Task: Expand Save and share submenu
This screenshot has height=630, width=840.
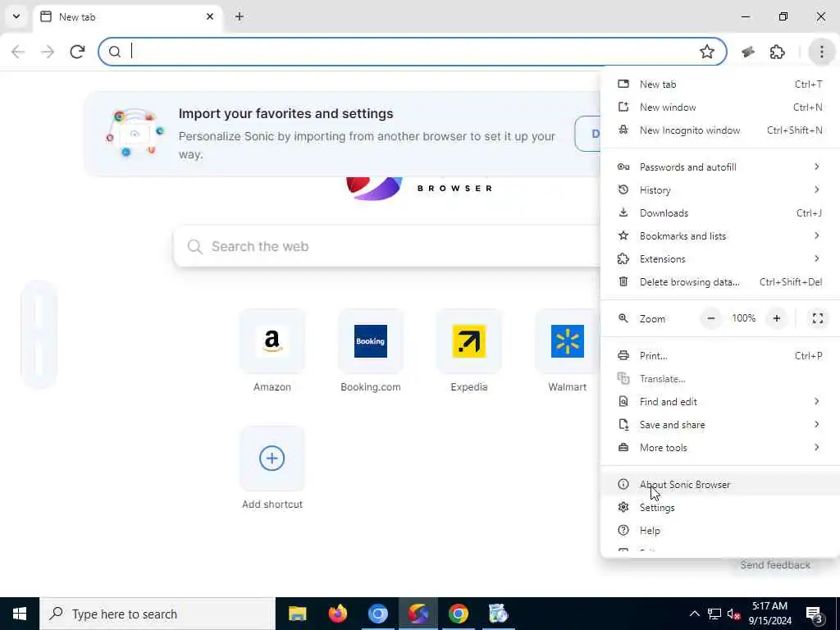Action: pyautogui.click(x=720, y=425)
